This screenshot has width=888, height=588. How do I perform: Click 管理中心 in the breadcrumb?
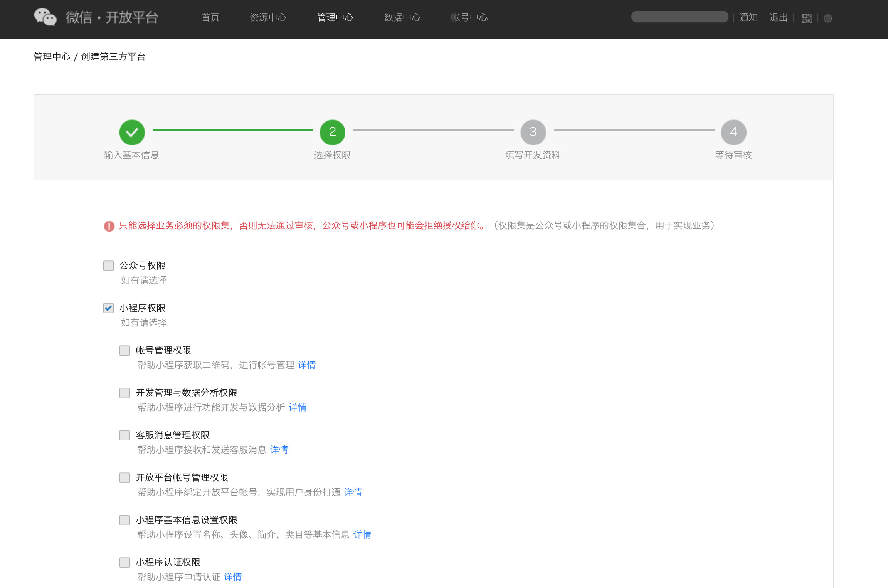click(52, 57)
